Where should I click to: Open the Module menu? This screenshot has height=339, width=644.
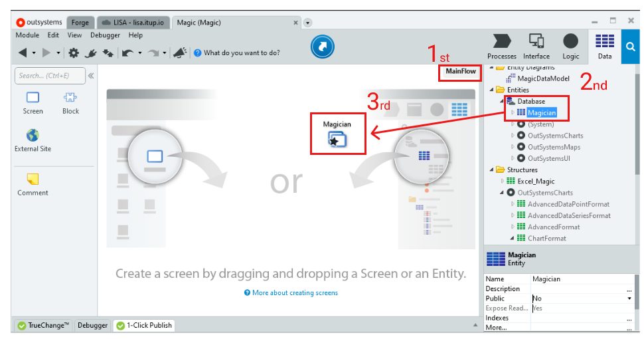click(x=27, y=35)
